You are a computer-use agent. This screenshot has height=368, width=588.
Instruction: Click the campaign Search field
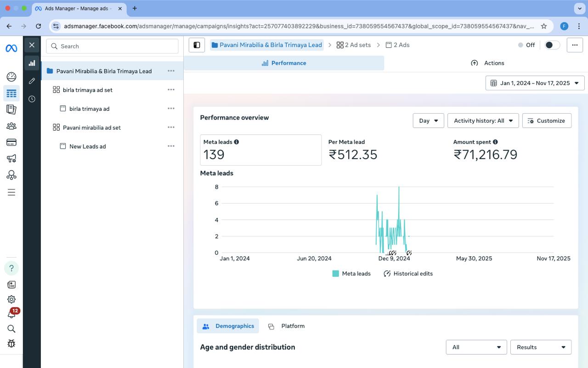point(112,46)
